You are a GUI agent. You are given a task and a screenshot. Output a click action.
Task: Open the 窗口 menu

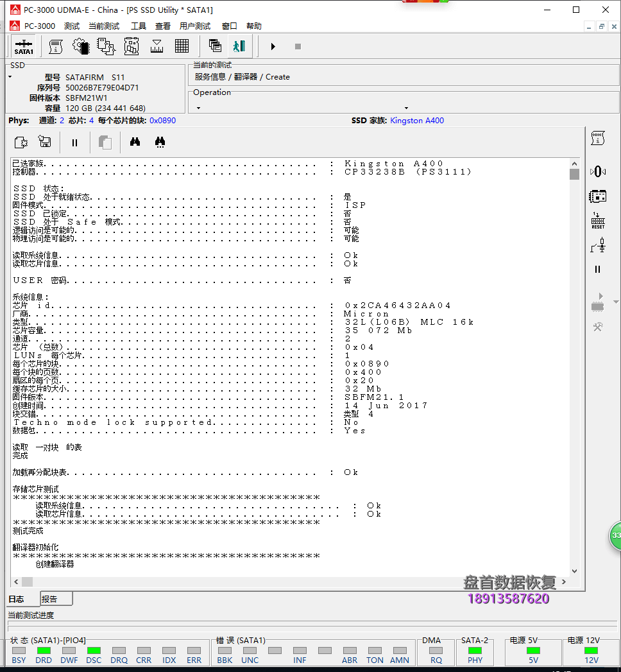click(230, 26)
